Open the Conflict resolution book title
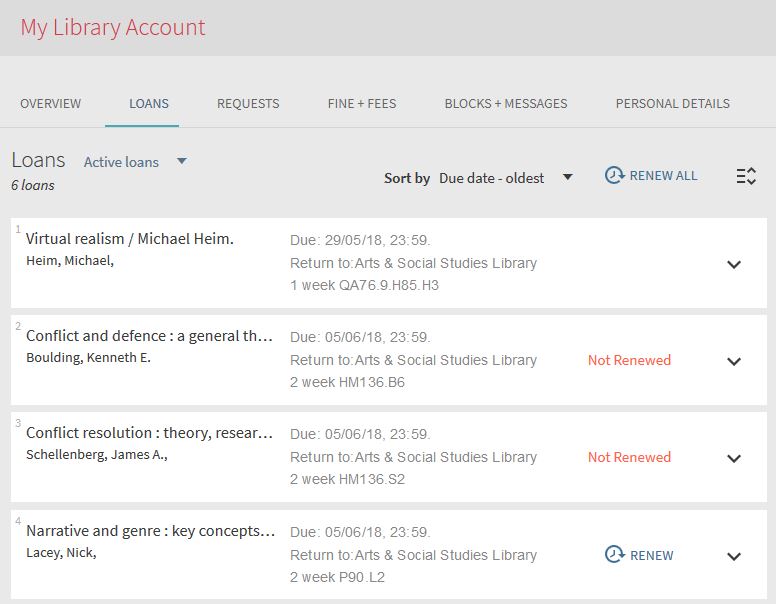This screenshot has height=604, width=776. pyautogui.click(x=149, y=433)
